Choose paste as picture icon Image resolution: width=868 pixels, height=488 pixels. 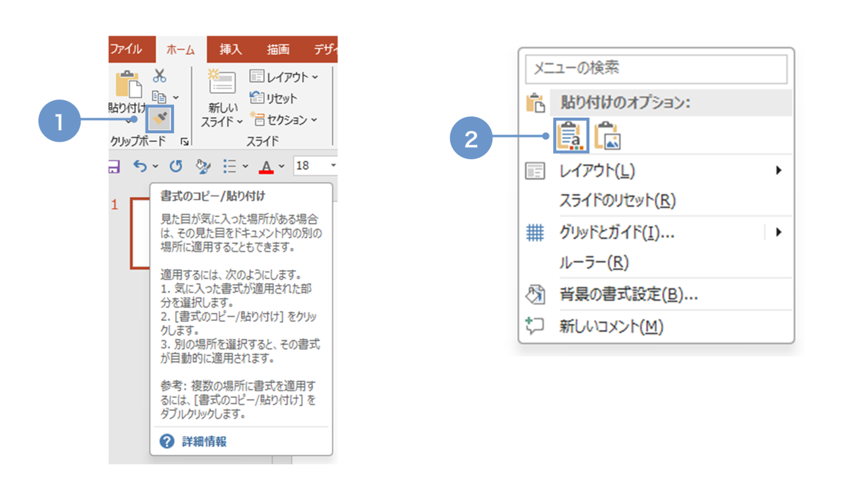pyautogui.click(x=607, y=136)
